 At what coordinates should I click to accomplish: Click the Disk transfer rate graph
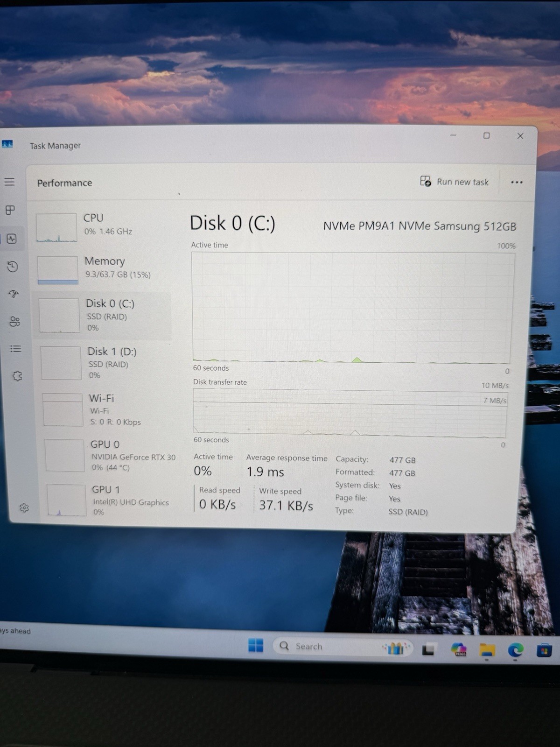coord(350,413)
